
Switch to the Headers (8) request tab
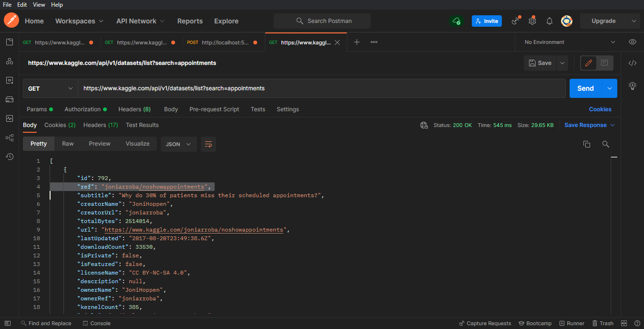(135, 109)
